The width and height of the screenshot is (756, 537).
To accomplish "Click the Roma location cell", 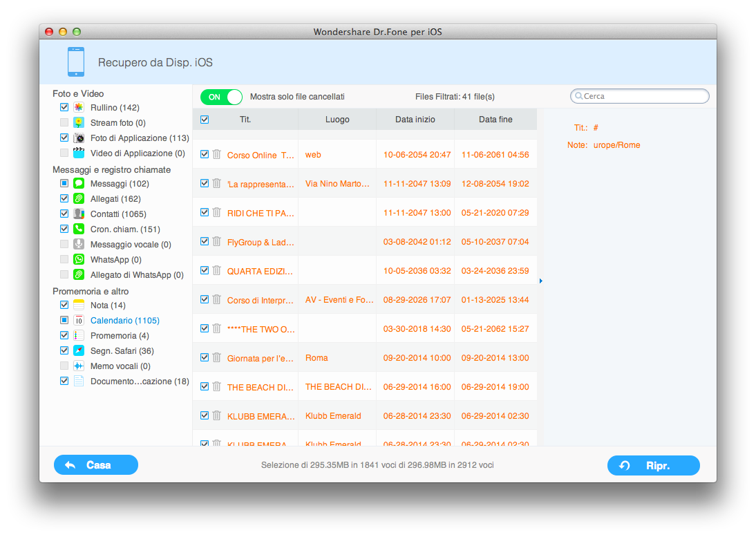I will [x=316, y=358].
